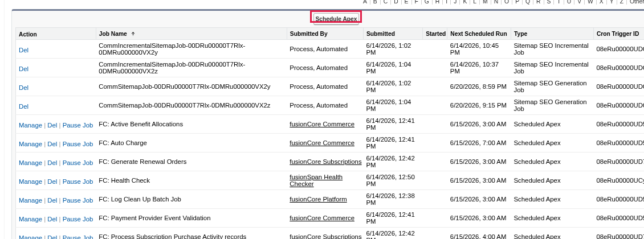
Task: Manage the FC: Auto Charge job
Action: (30, 145)
